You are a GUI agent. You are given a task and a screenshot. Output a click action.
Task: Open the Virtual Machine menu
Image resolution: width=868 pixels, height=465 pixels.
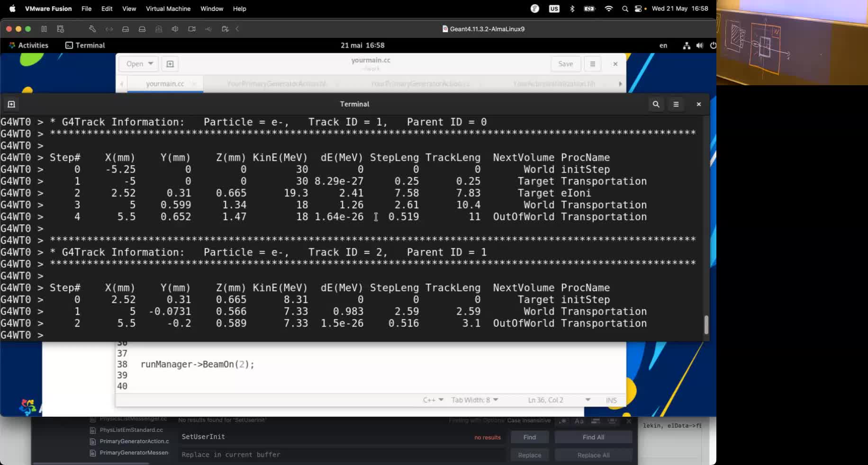click(x=168, y=9)
